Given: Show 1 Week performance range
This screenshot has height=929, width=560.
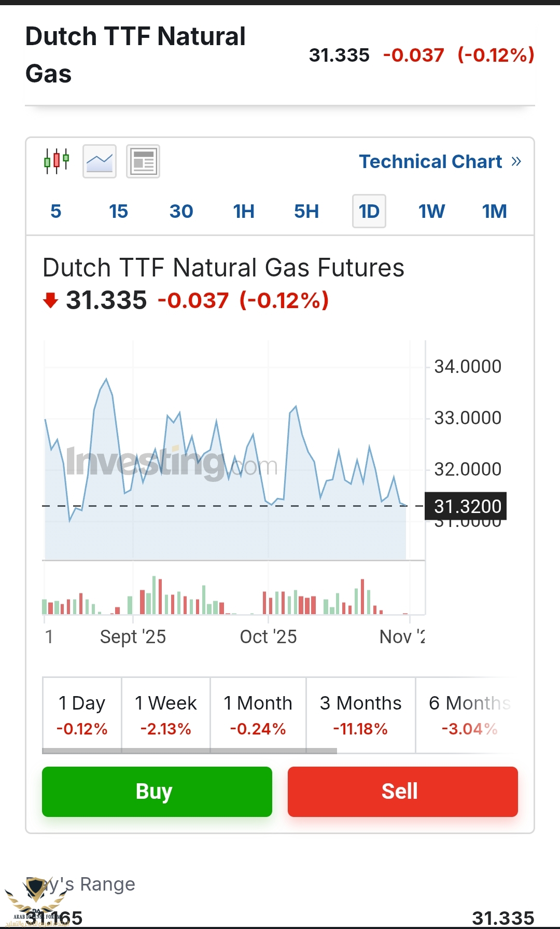Looking at the screenshot, I should pyautogui.click(x=166, y=715).
